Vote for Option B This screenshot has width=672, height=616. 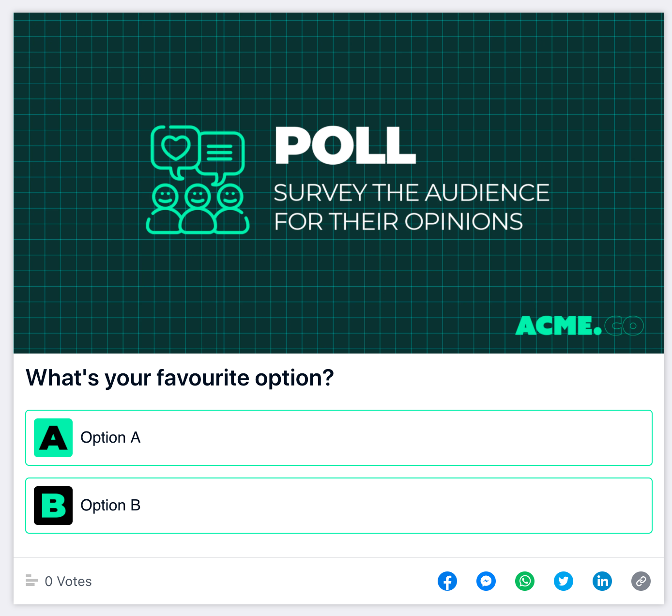(x=339, y=506)
